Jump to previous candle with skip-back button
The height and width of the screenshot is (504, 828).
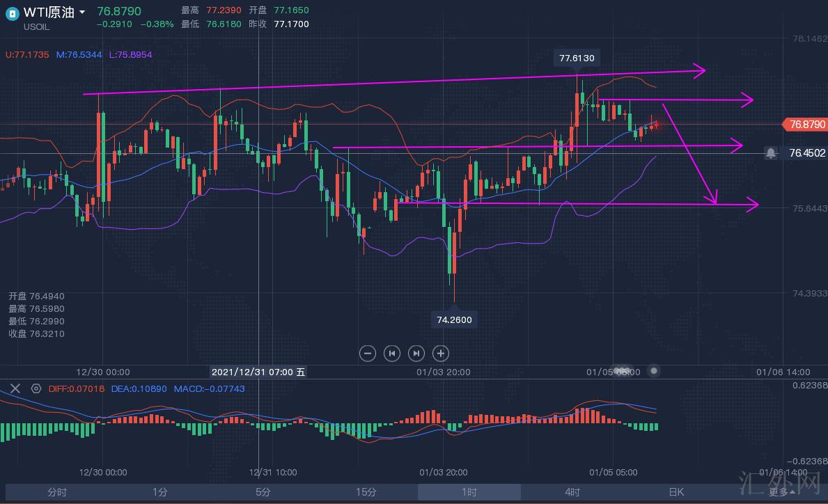click(x=392, y=353)
